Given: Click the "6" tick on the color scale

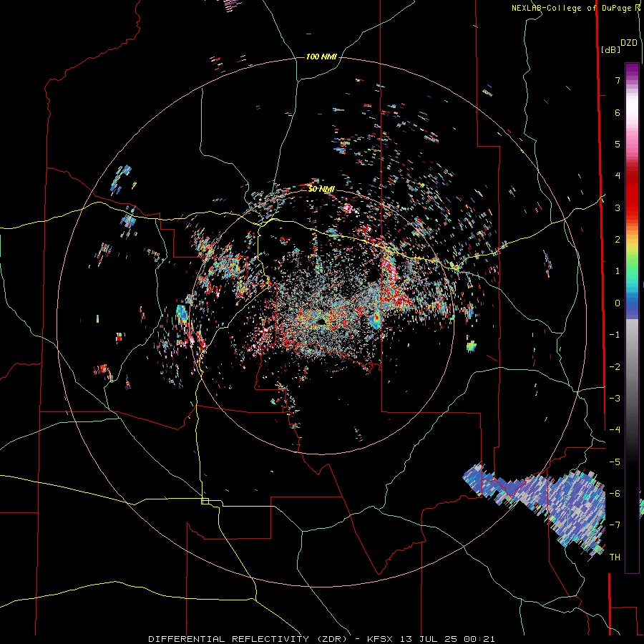Looking at the screenshot, I should (x=618, y=112).
